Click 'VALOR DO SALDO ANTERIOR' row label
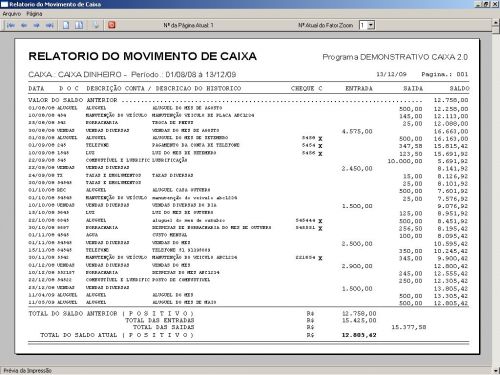This screenshot has width=500, height=375. click(x=73, y=100)
